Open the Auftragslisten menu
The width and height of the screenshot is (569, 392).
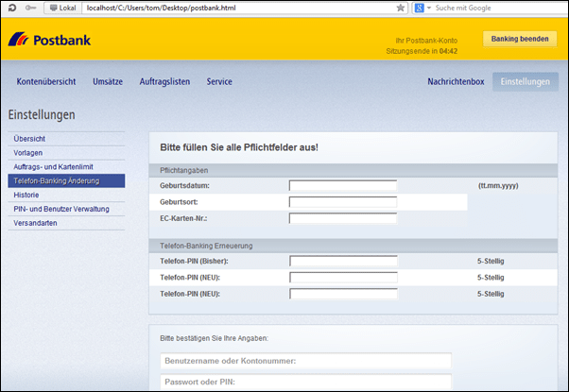[x=164, y=81]
